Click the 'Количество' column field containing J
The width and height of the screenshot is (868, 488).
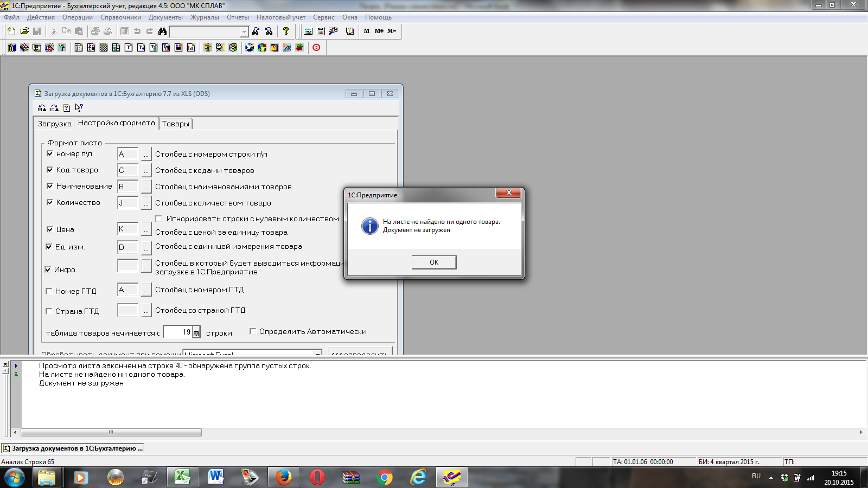pyautogui.click(x=128, y=203)
